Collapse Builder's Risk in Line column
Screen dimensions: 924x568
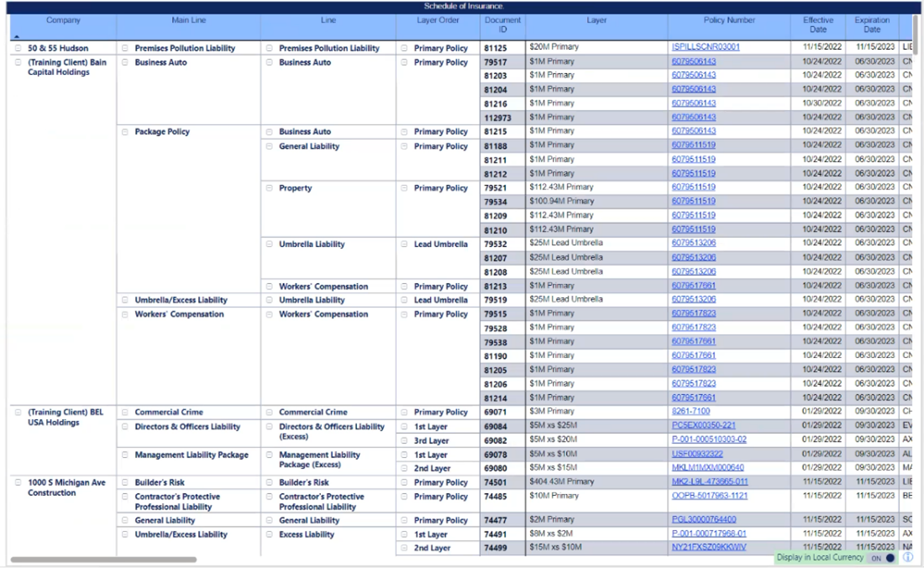[x=270, y=482]
